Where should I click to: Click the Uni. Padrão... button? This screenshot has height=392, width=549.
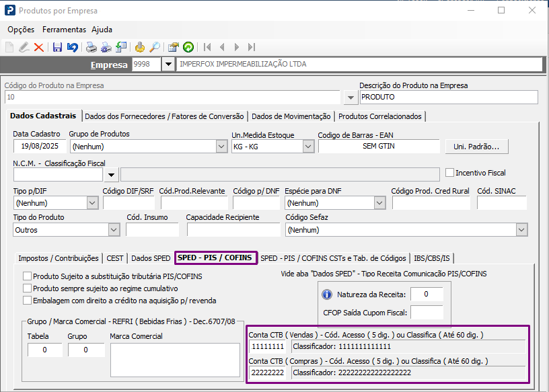[476, 147]
